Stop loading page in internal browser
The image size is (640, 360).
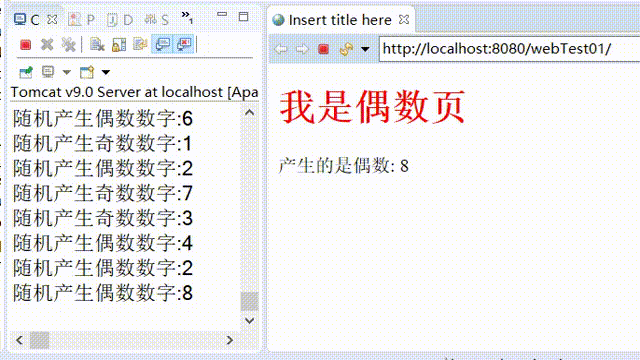click(323, 49)
